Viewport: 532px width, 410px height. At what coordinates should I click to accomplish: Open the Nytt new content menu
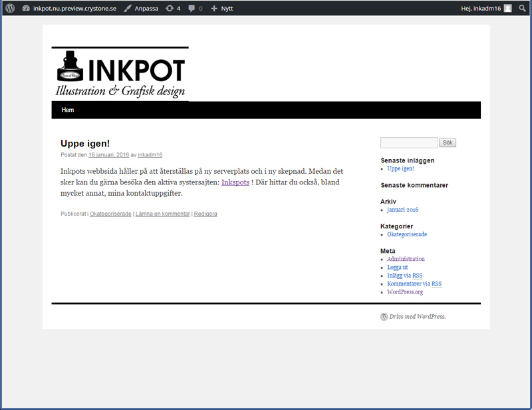click(227, 8)
